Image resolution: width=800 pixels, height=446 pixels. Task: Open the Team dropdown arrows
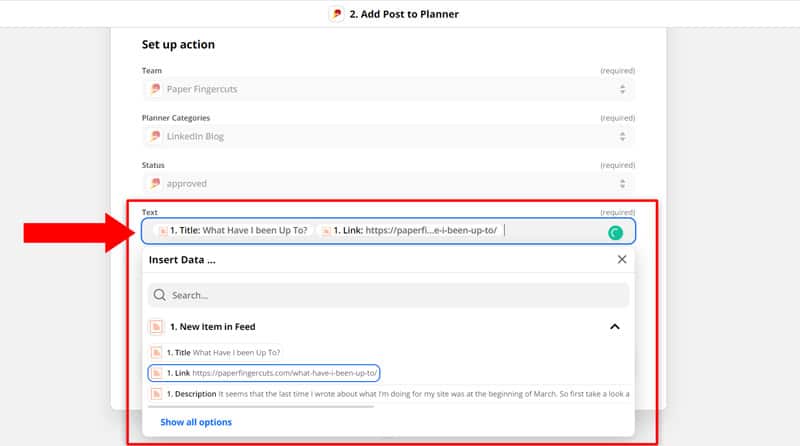(622, 89)
